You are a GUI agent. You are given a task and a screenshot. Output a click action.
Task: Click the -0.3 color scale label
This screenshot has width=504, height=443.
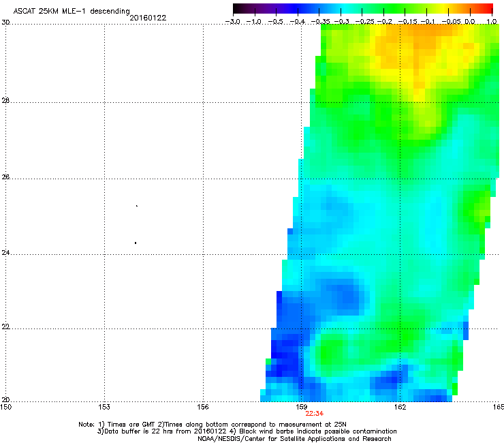point(342,22)
